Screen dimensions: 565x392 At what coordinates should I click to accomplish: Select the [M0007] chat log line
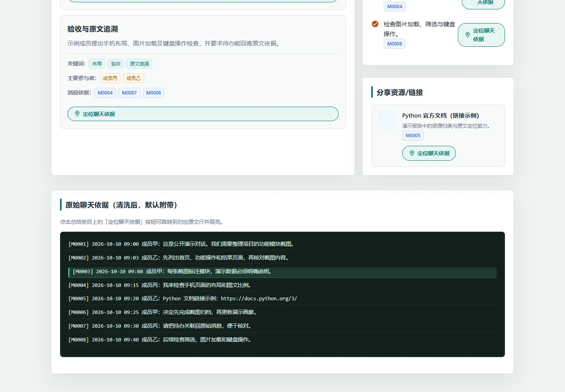coord(282,326)
